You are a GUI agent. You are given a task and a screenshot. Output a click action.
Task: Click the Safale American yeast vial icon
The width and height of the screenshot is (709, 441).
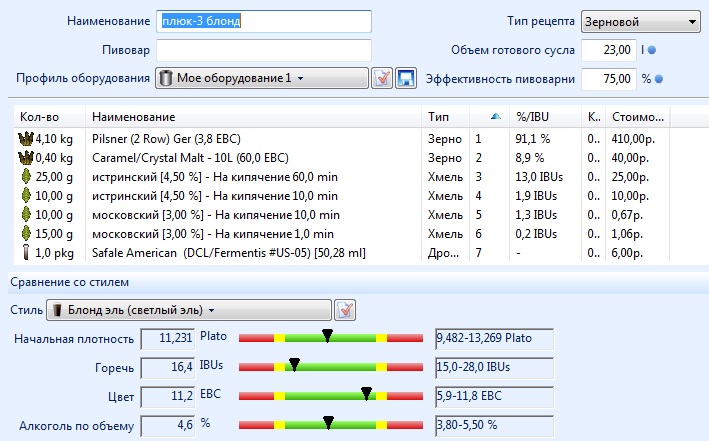pos(26,252)
